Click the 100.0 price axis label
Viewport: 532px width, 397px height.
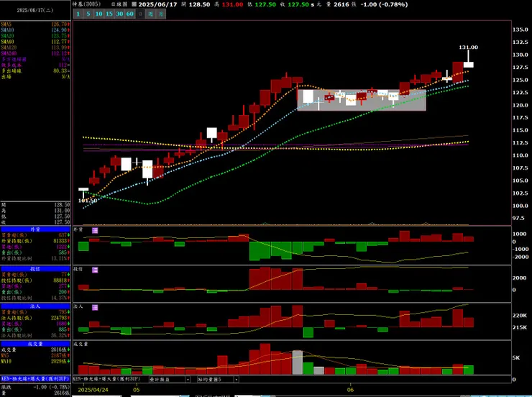coord(520,206)
